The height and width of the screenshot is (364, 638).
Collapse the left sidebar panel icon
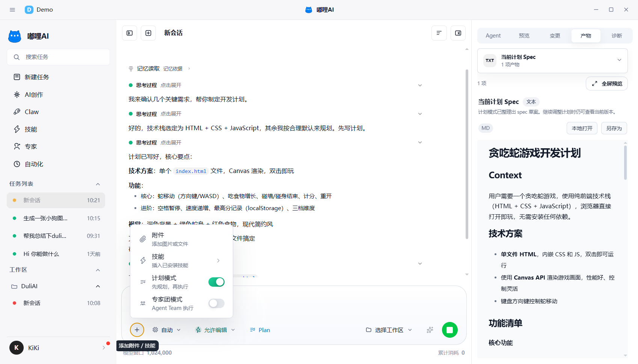(x=130, y=33)
